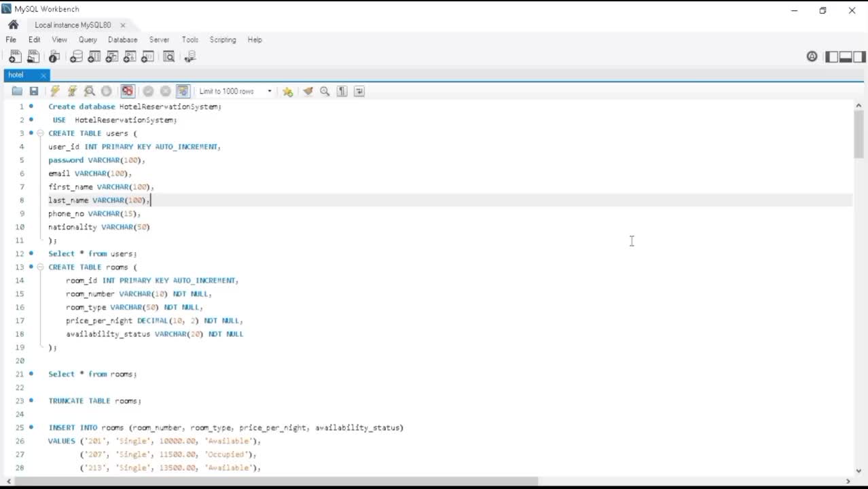Toggle the bottom output panel visibility
868x489 pixels.
pos(846,57)
